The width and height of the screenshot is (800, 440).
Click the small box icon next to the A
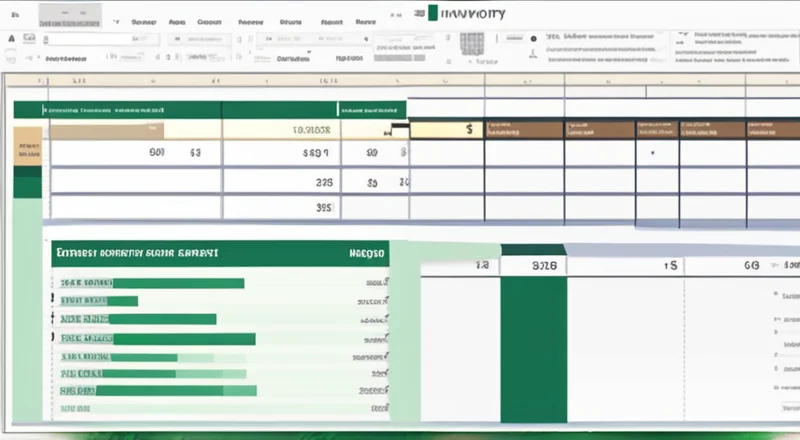pos(27,38)
